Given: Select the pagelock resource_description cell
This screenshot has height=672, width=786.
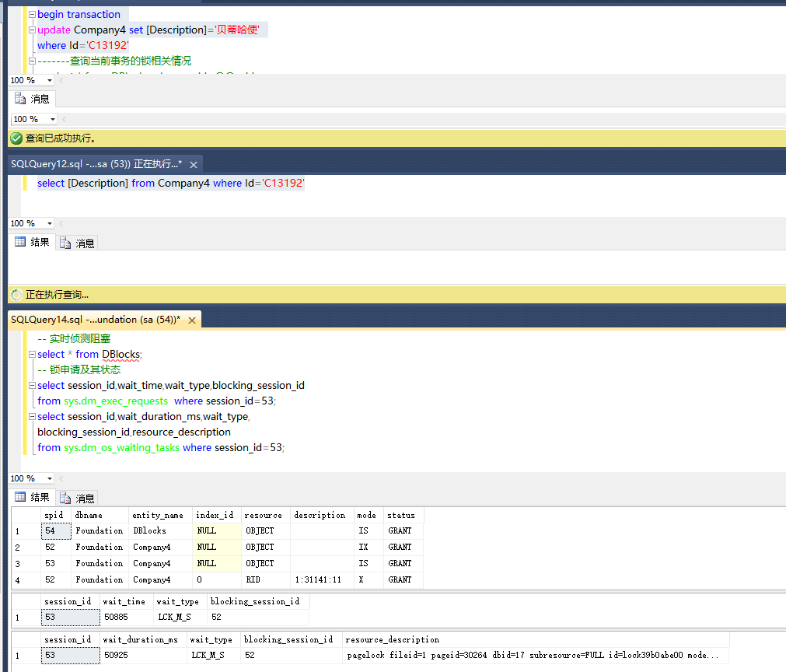Looking at the screenshot, I should (x=536, y=656).
